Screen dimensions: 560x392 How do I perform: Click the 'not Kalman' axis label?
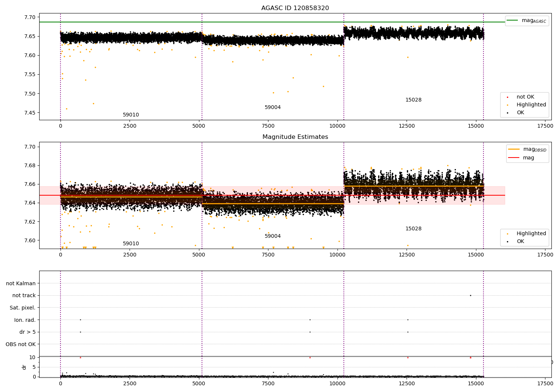pos(21,283)
